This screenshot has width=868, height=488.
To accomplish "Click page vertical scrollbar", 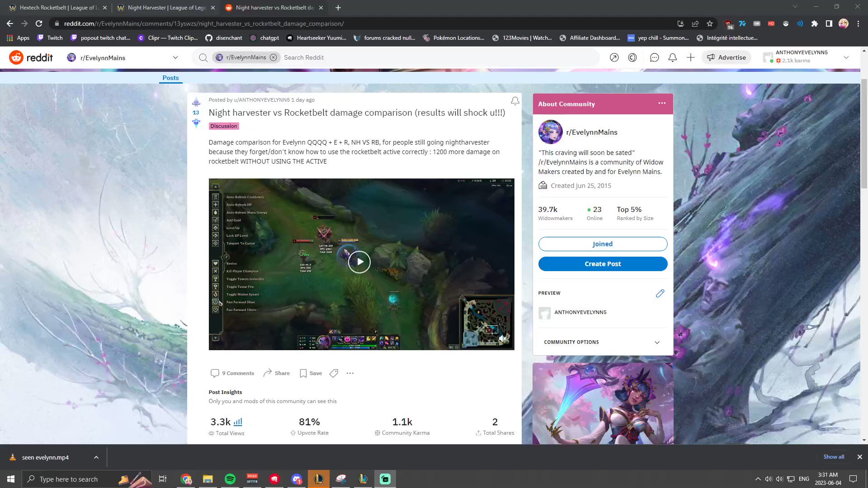I will (864, 133).
